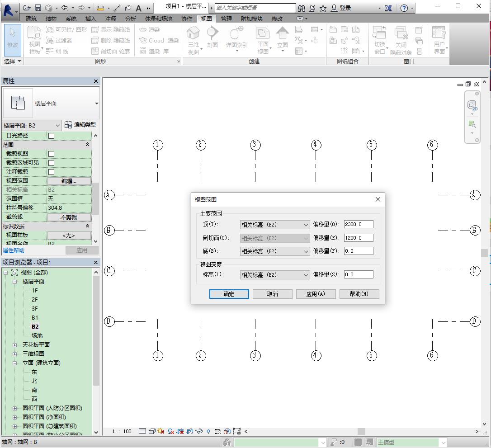Screen dimensions: 491x448
Task: Click the 2D navigation wheel icon
Action: pyautogui.click(x=472, y=105)
